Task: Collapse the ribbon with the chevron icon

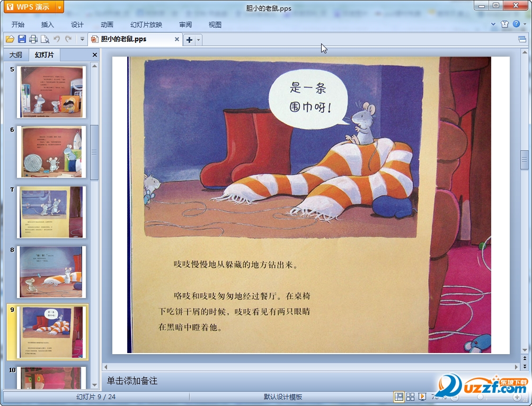Action: click(493, 24)
